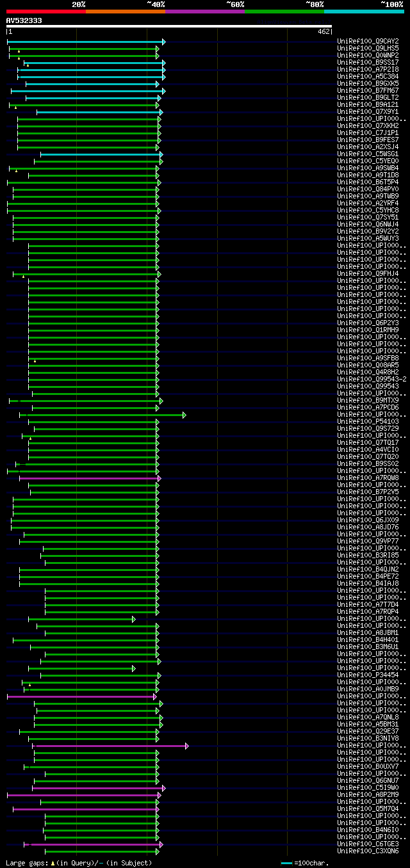Viewport: 410px width, 868px height.
Task: Click the UniRef100_A9SWB4 label
Action: (x=368, y=168)
